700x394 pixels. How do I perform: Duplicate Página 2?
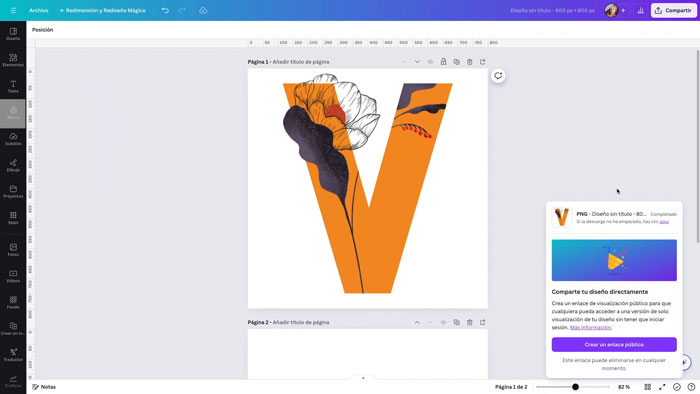[456, 322]
